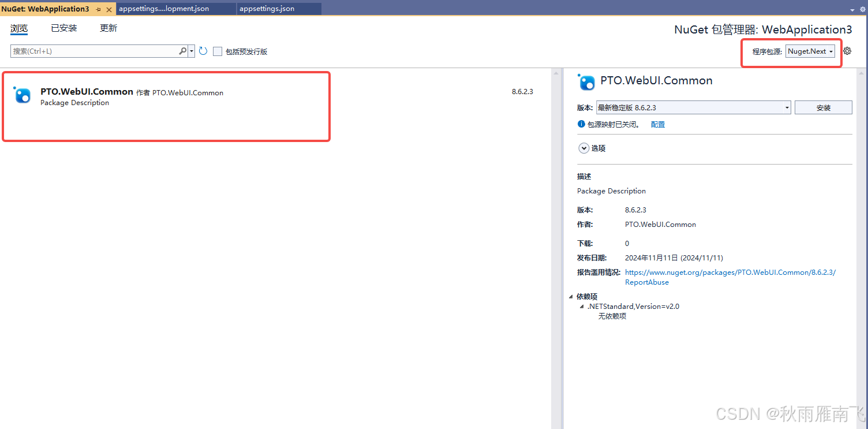This screenshot has width=868, height=429.
Task: Click the 配置 link for package source mapping
Action: (x=657, y=124)
